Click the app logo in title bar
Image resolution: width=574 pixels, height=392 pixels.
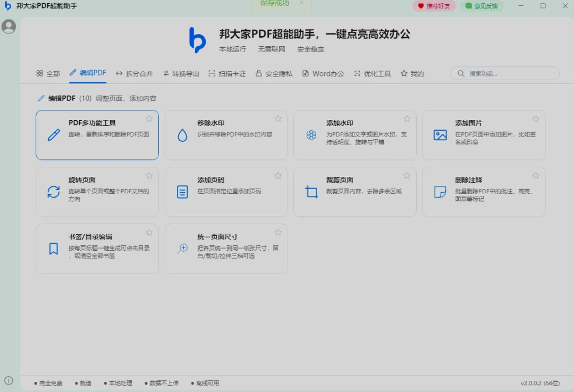click(x=7, y=6)
